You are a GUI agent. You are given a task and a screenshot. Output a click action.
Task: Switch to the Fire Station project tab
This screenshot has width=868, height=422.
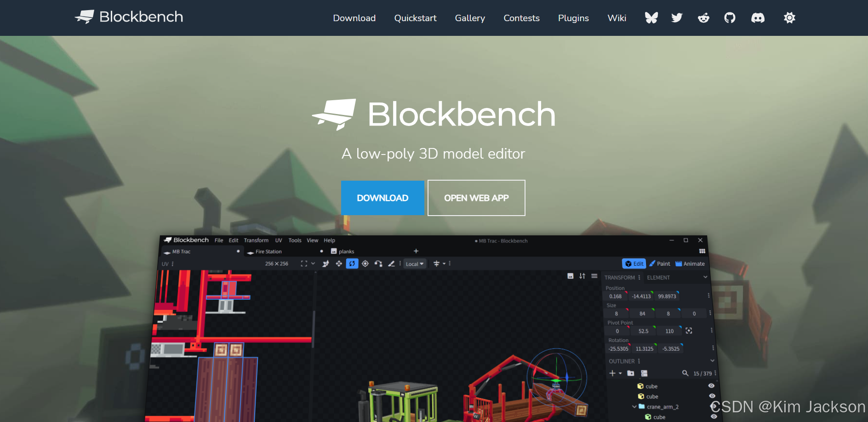tap(285, 251)
